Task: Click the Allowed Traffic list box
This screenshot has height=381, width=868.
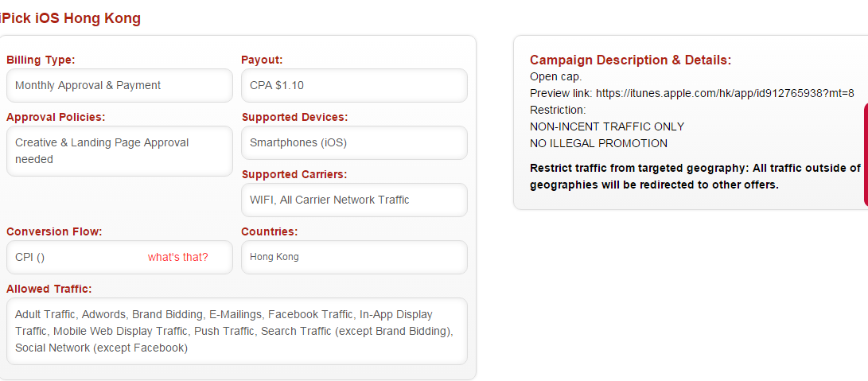Action: pyautogui.click(x=236, y=331)
